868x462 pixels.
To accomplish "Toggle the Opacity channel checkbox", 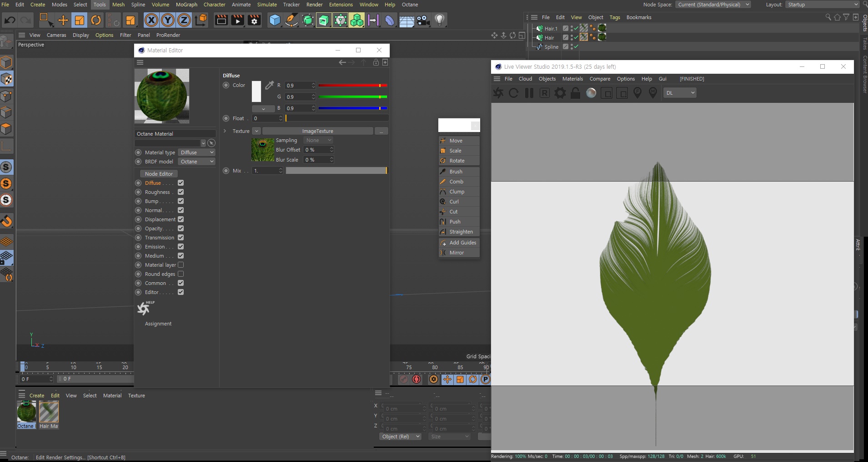I will tap(181, 228).
